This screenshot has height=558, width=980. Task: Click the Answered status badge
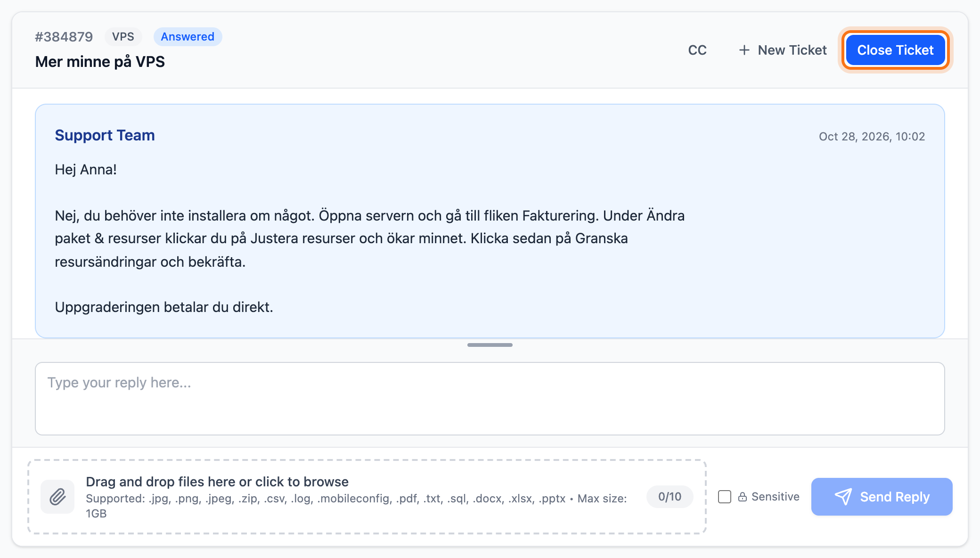tap(188, 37)
